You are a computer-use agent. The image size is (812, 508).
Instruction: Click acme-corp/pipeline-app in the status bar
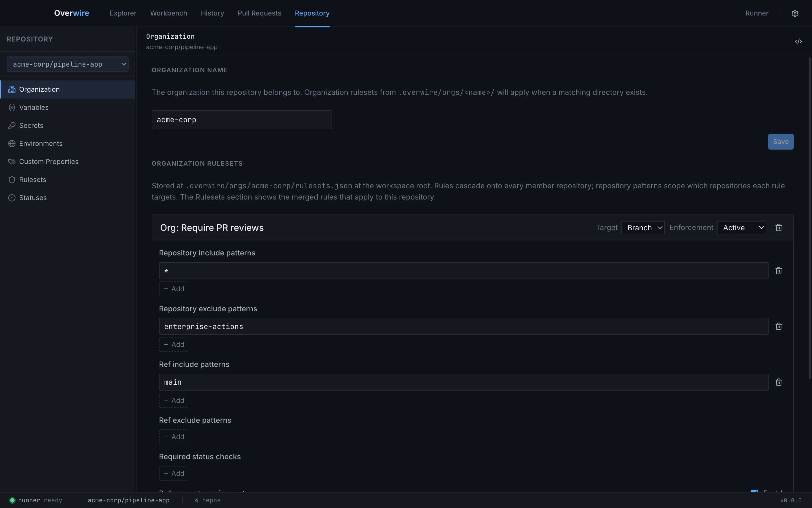pyautogui.click(x=129, y=500)
